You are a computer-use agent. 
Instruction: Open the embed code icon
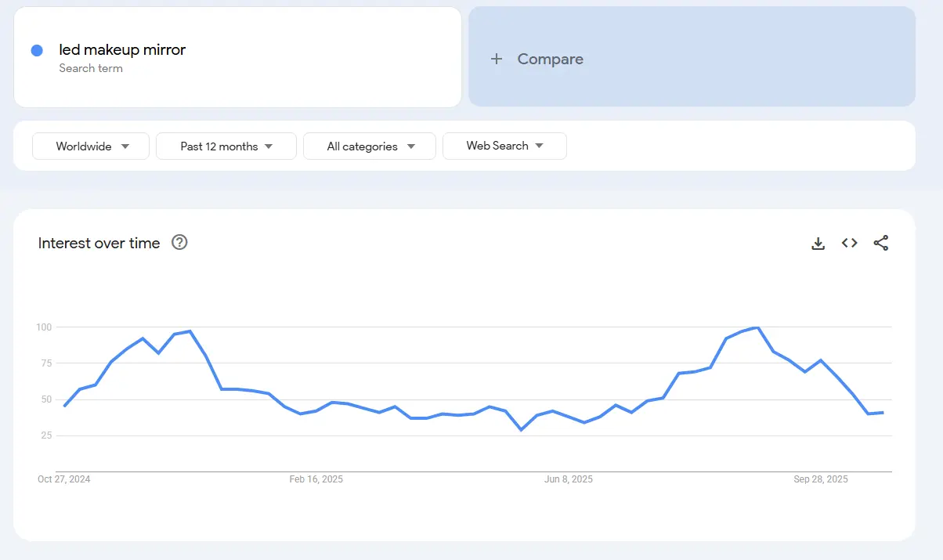point(849,244)
